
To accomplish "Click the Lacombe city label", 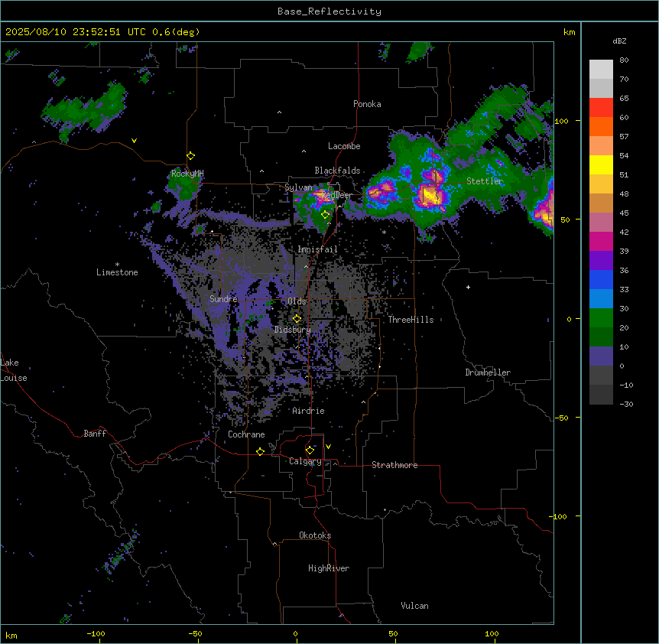I will [344, 146].
